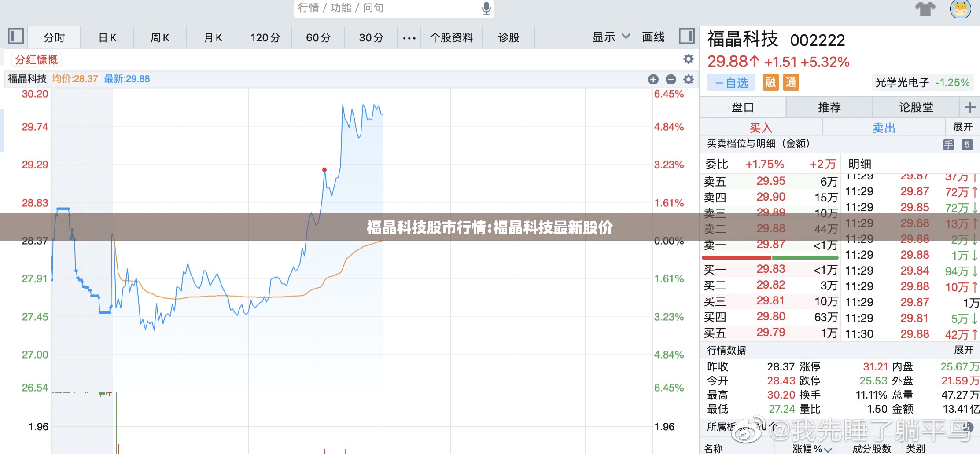980x454 pixels.
Task: Select the 论股堂 panel tab
Action: (916, 107)
